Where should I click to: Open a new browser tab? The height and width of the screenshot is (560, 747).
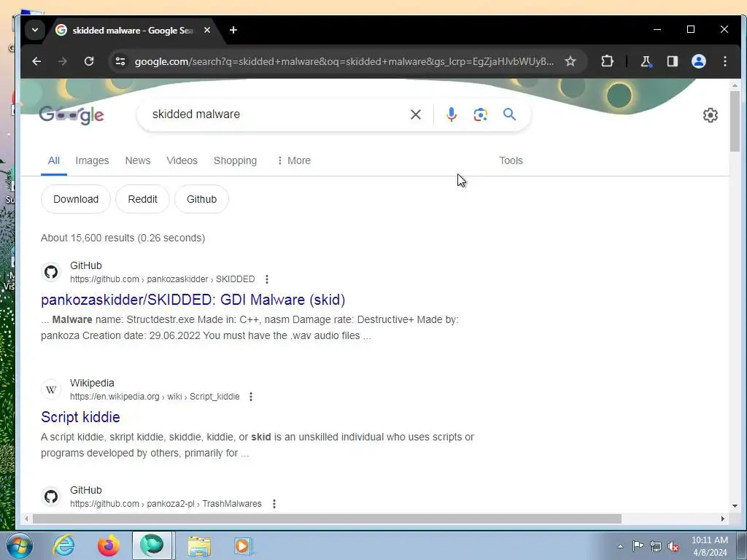233,30
